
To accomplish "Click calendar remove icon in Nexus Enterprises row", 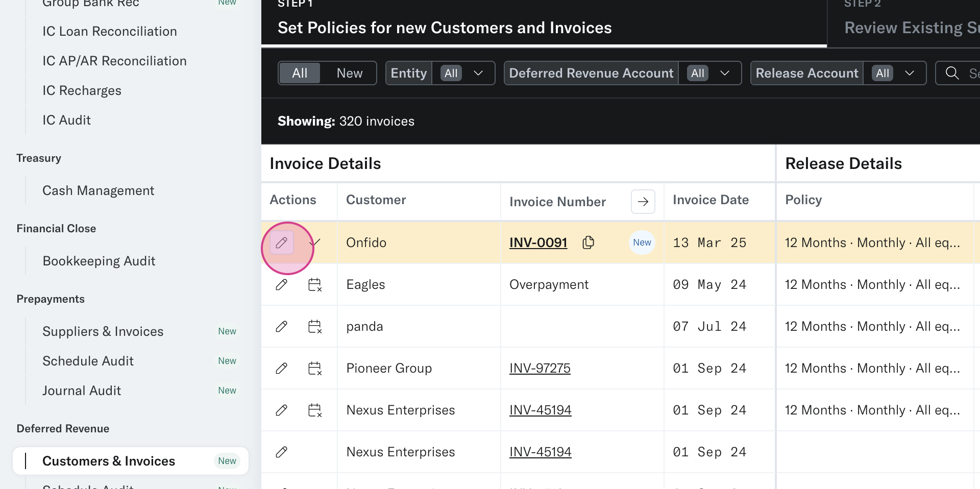I will 315,410.
